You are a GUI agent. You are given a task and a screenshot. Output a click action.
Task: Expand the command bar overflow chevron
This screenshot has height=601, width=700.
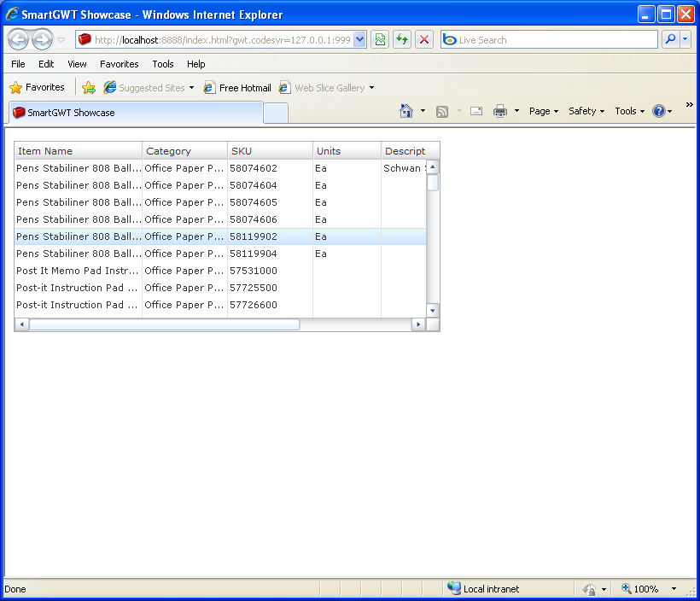(689, 105)
